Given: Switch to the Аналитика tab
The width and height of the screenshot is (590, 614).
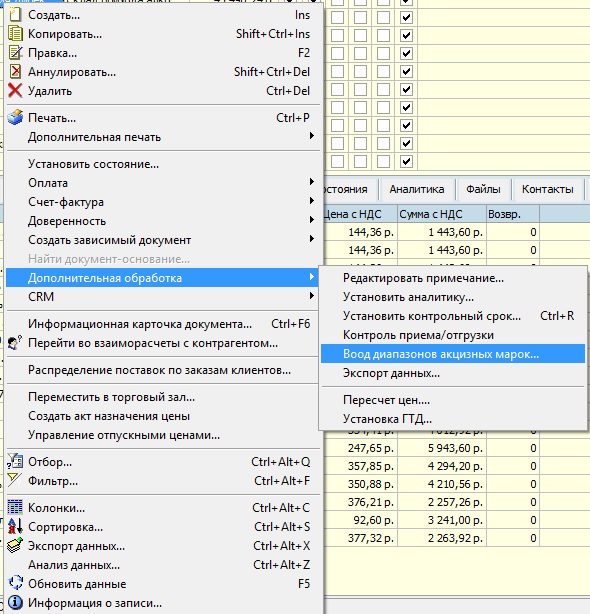Looking at the screenshot, I should 417,190.
